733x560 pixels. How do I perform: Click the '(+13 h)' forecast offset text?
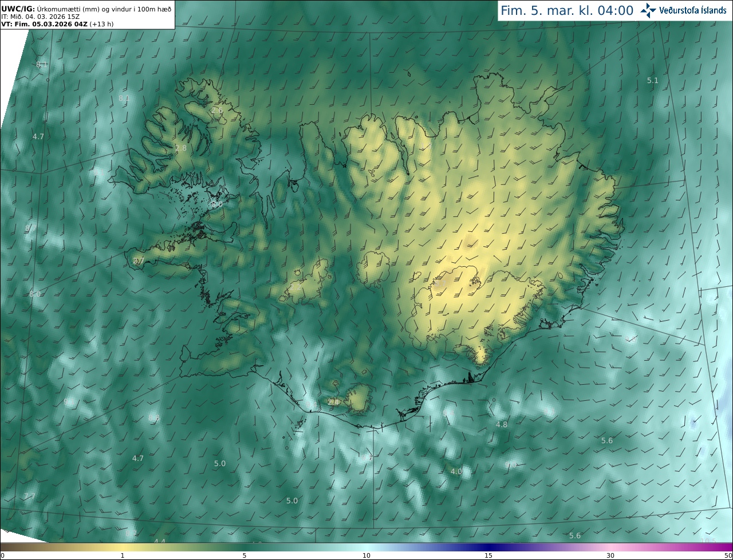pos(101,24)
